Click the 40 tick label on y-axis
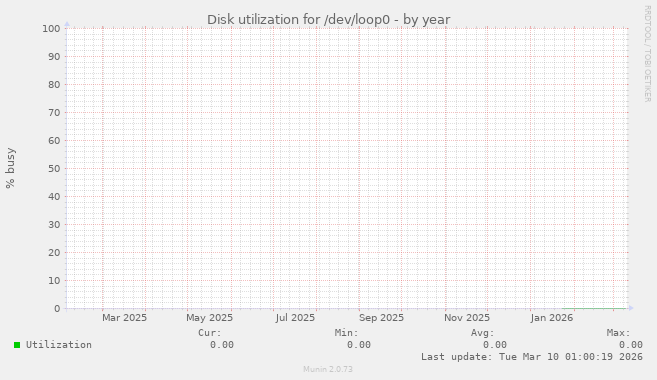657x380 pixels. [54, 196]
